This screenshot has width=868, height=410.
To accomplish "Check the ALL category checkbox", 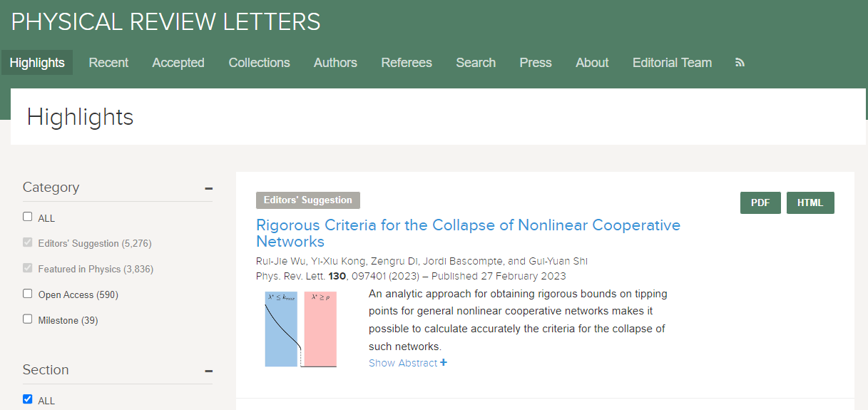I will point(28,217).
